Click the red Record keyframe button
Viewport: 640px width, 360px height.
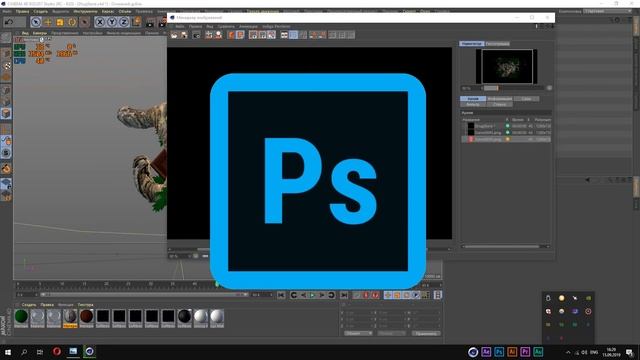click(366, 295)
